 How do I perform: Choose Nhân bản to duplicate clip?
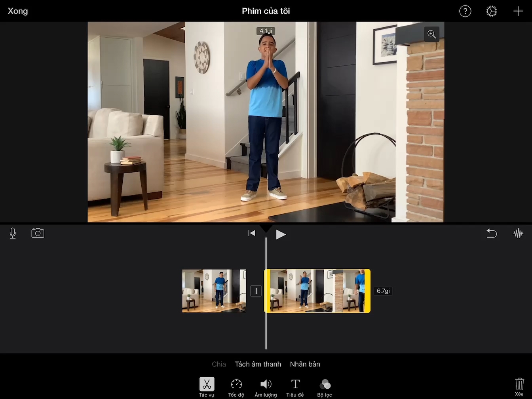point(305,364)
